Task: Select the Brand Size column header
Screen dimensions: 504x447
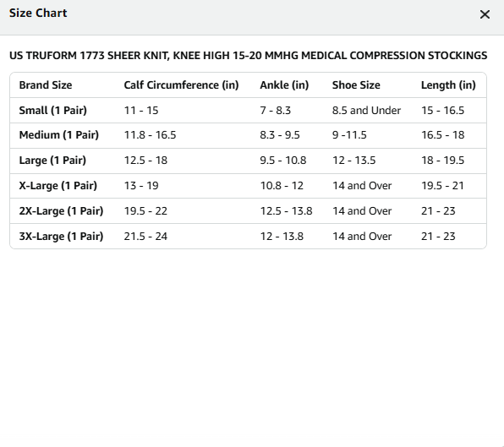Action: pyautogui.click(x=46, y=85)
